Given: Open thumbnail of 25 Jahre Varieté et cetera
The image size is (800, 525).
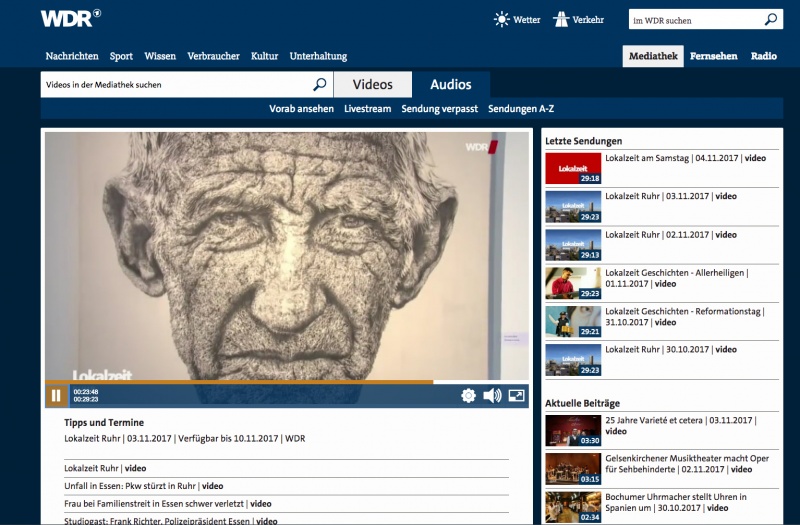Looking at the screenshot, I should pyautogui.click(x=573, y=431).
